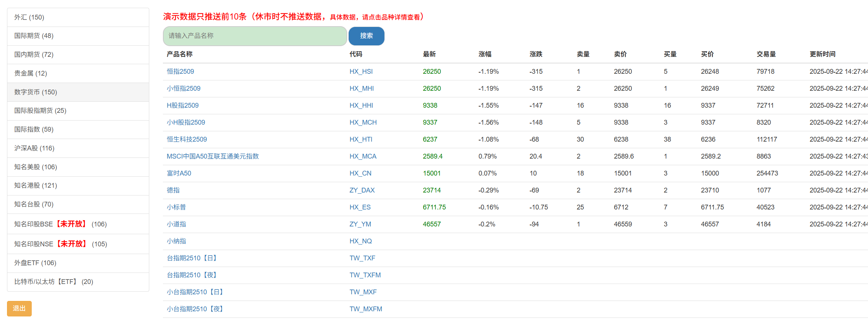This screenshot has height=319, width=868.
Task: Click the orange 退出 logout button
Action: tap(19, 308)
